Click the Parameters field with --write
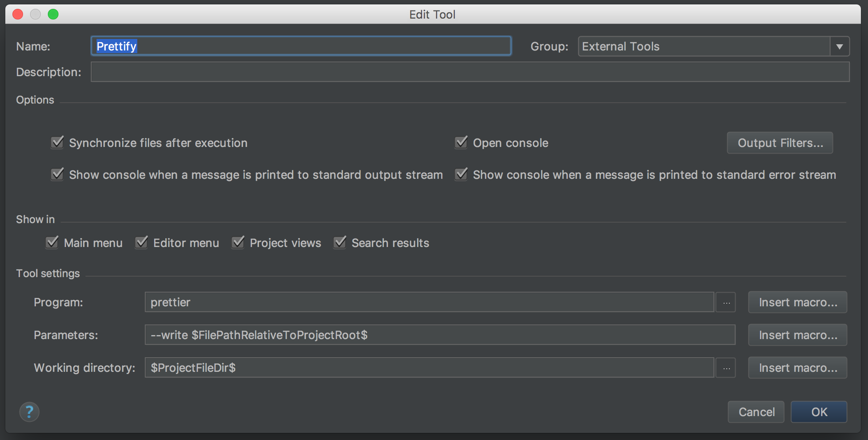The image size is (868, 440). point(440,335)
